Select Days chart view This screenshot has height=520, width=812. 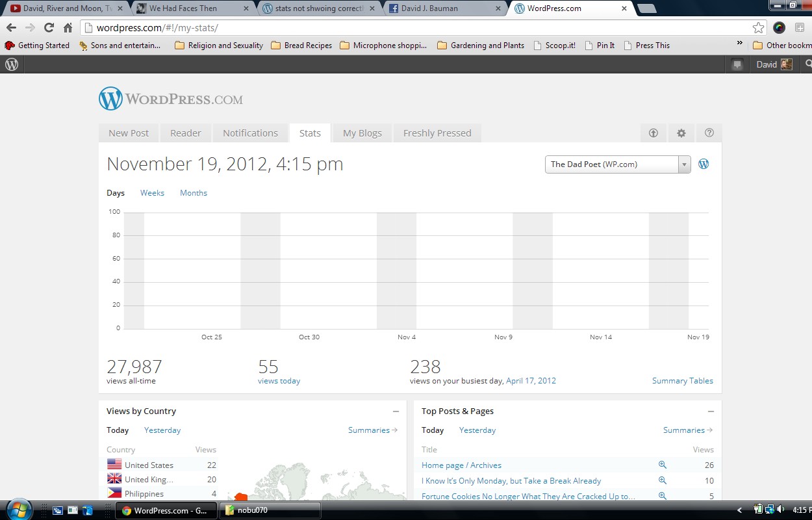116,193
